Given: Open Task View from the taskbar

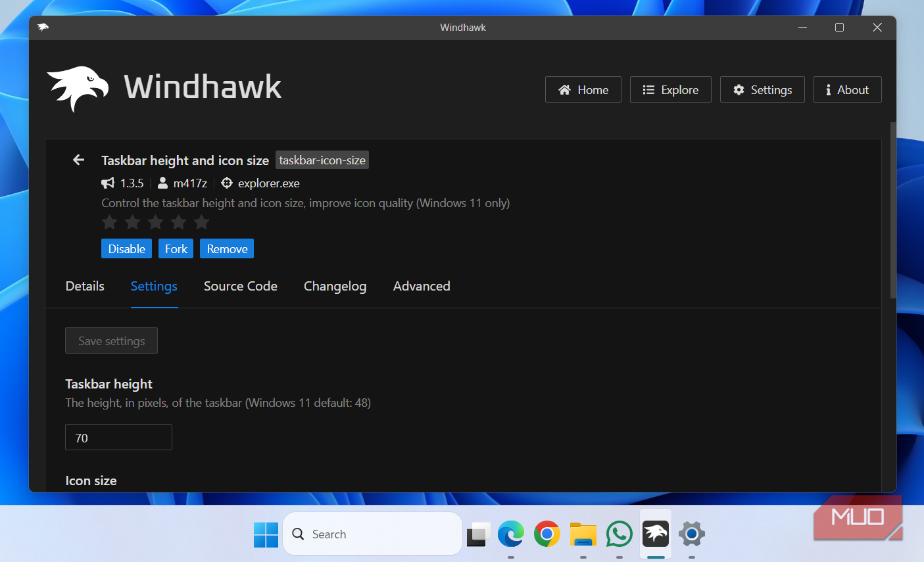Looking at the screenshot, I should [478, 534].
